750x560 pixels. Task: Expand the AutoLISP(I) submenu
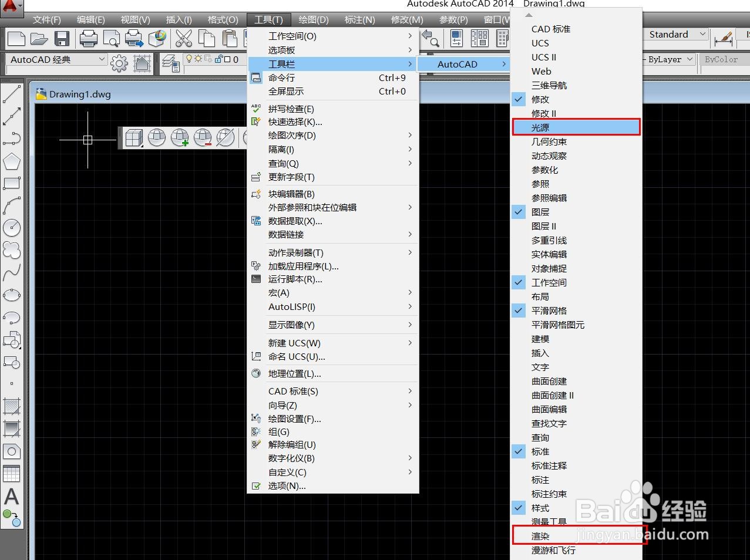pyautogui.click(x=333, y=306)
